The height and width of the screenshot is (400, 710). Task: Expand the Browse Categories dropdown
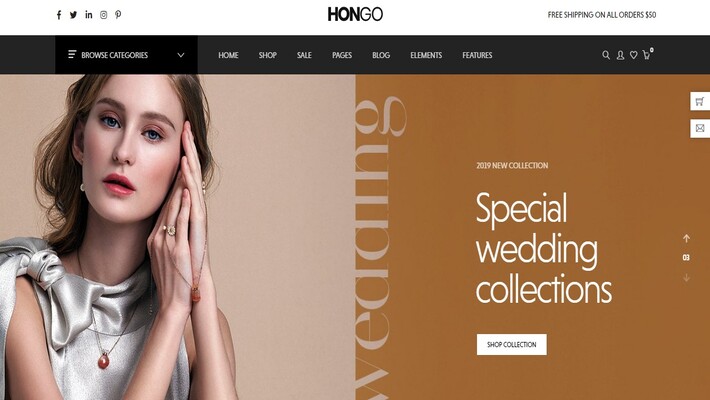point(126,55)
